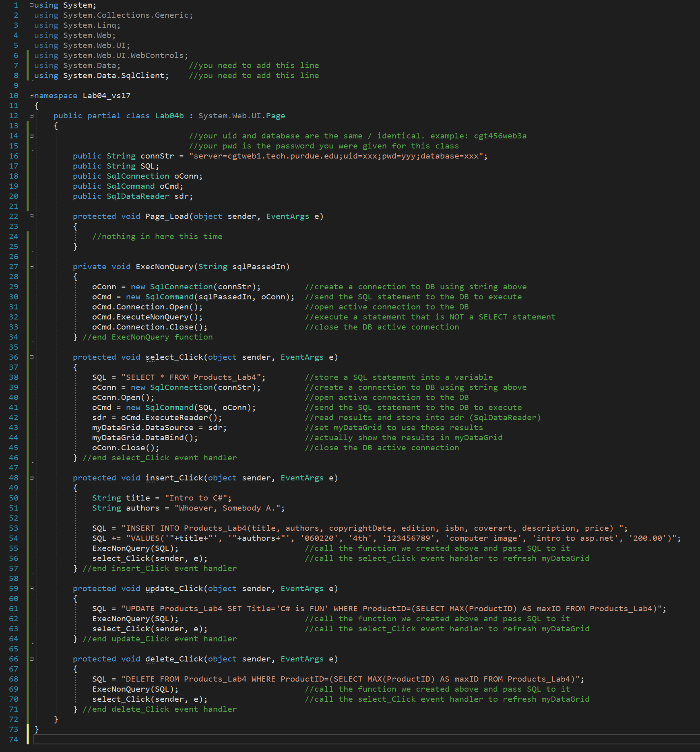The width and height of the screenshot is (700, 752).
Task: Click 'oCmd.ExecuteNonQuery();' statement
Action: tap(147, 317)
